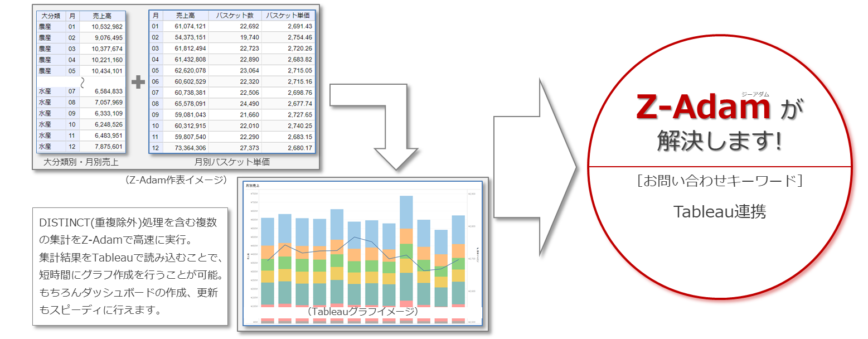The width and height of the screenshot is (868, 339).
Task: Select the unit price 2,740.25
Action: [300, 125]
